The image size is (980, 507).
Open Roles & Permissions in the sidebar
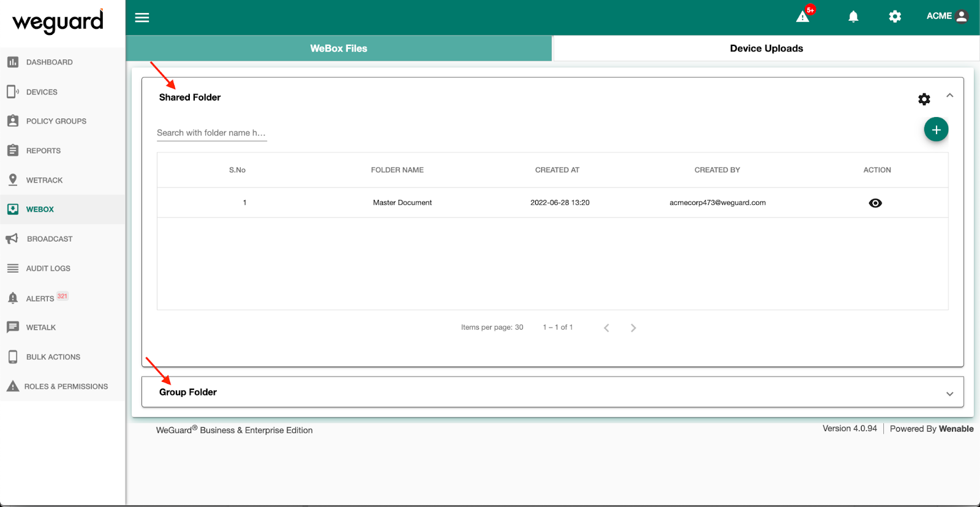[x=62, y=386]
